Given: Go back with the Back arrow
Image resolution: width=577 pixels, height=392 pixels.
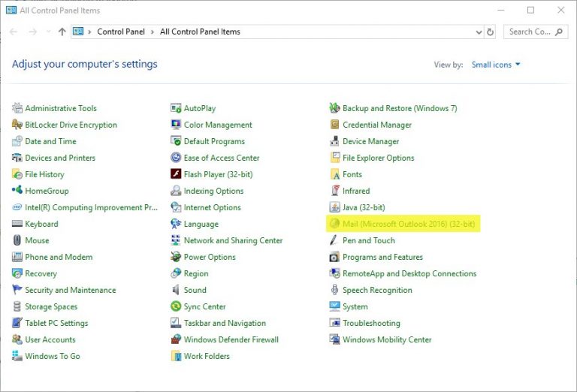Looking at the screenshot, I should [14, 32].
